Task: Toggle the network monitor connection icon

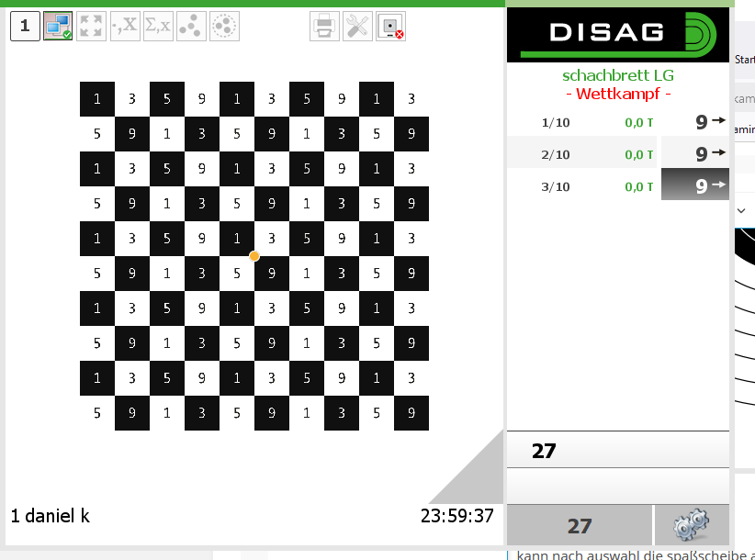Action: (x=58, y=27)
